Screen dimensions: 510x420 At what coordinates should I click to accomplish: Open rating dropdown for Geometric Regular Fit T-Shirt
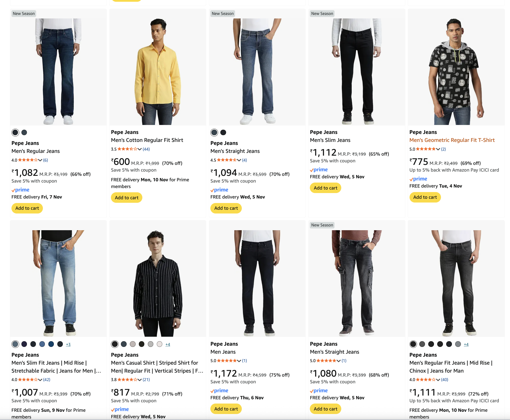point(438,149)
